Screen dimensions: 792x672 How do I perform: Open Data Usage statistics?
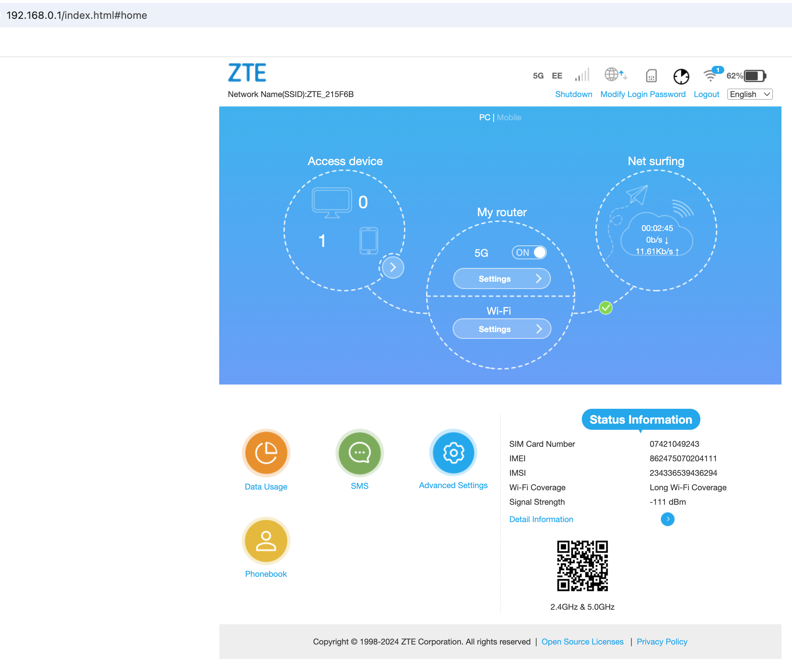pos(266,453)
